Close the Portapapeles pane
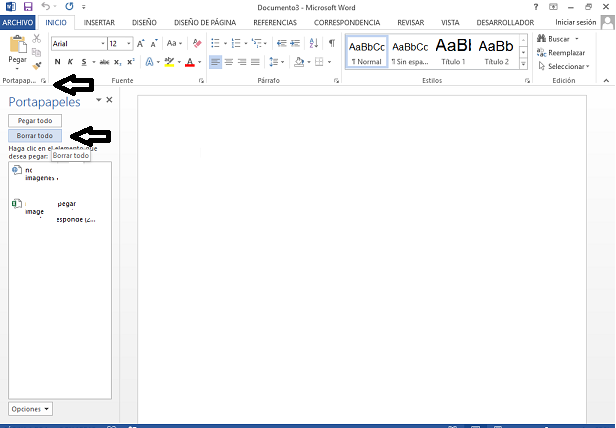The width and height of the screenshot is (616, 428). [109, 100]
